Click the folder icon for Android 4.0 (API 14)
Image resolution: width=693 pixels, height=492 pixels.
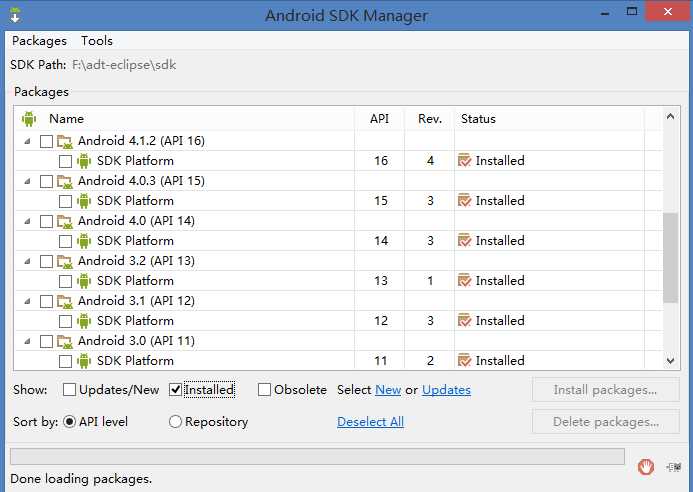65,221
